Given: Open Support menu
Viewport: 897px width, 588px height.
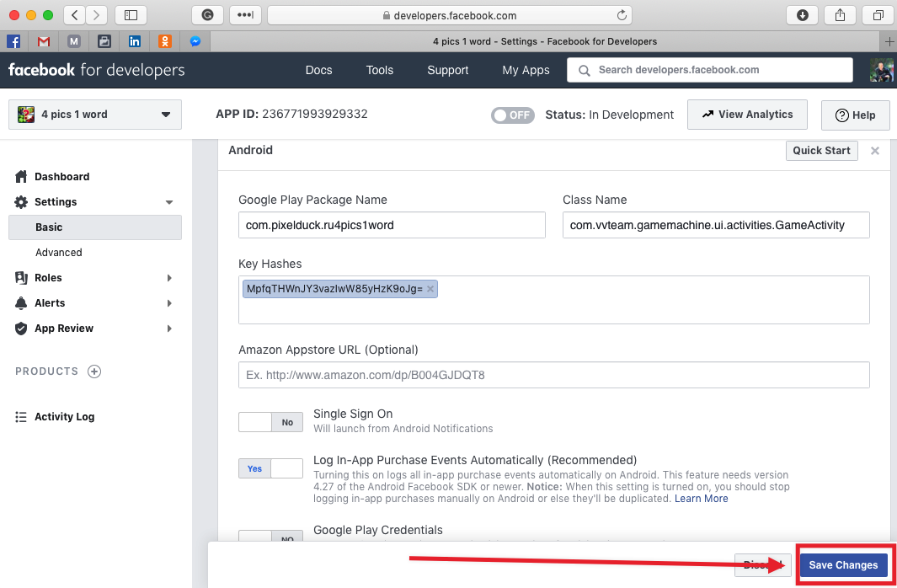Looking at the screenshot, I should tap(448, 70).
